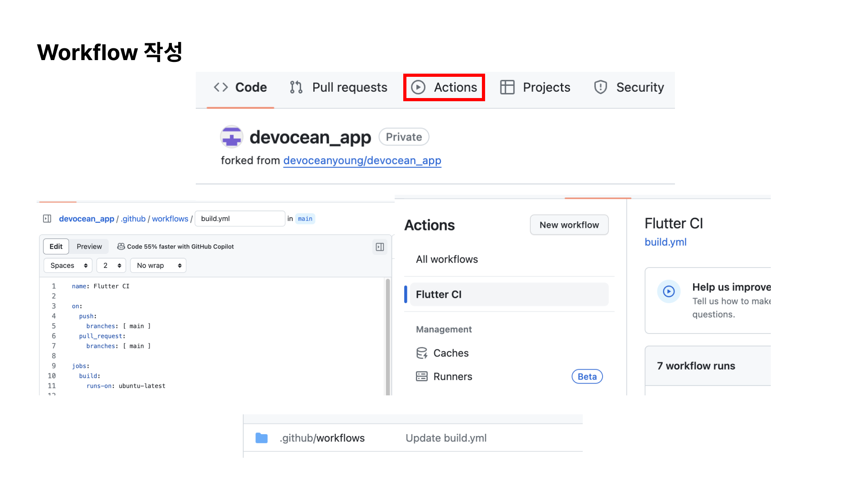Screen dimensions: 868x488
Task: Toggle the editor side panel icon
Action: pyautogui.click(x=380, y=247)
